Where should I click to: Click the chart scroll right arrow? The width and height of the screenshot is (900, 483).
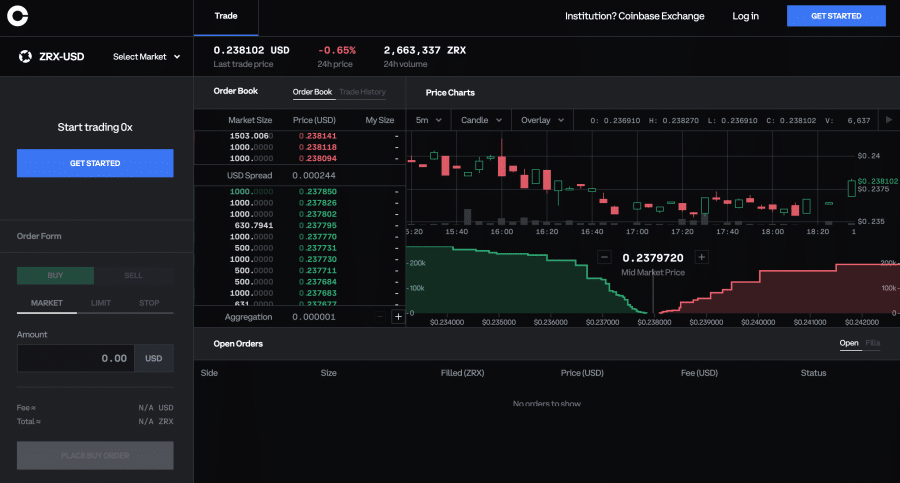[x=889, y=120]
